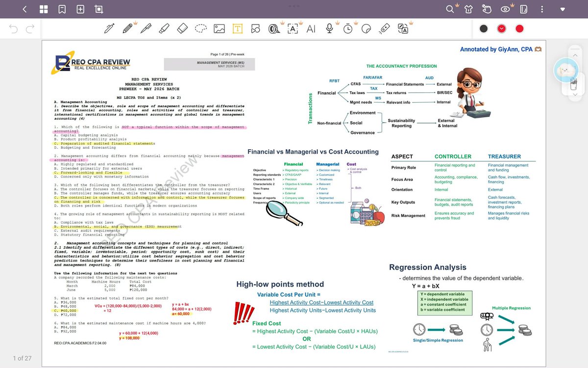588x368 pixels.
Task: Open the text recognition OCR tool
Action: pos(293,28)
